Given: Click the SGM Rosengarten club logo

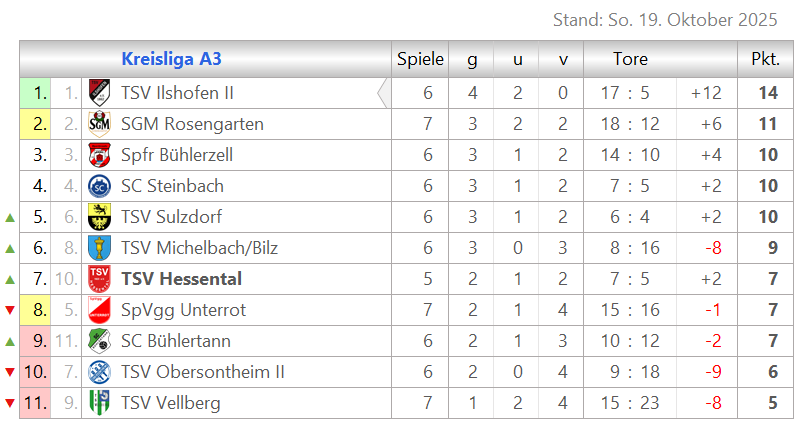Looking at the screenshot, I should point(99,124).
